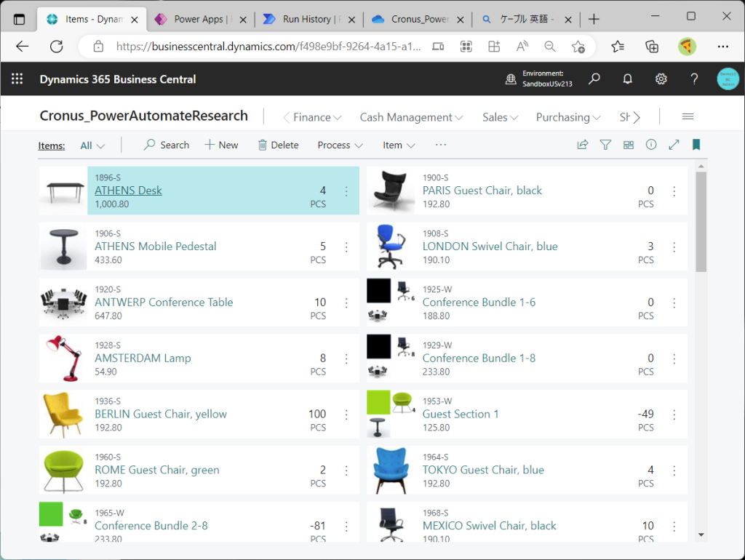The image size is (745, 560).
Task: Close the Run History browser tab
Action: (351, 20)
